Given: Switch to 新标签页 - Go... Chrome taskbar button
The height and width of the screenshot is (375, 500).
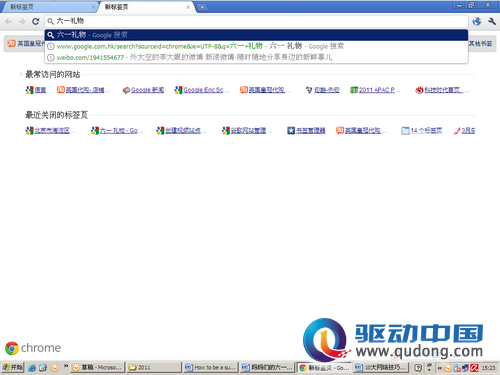Looking at the screenshot, I should point(324,368).
